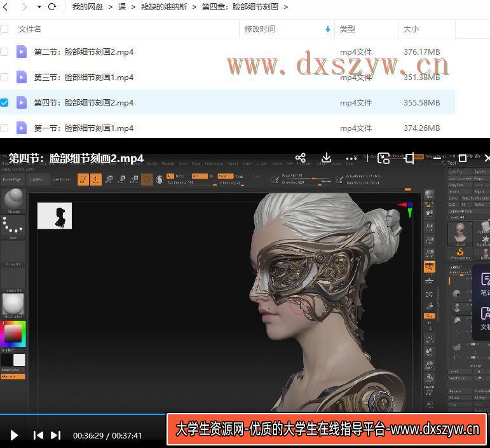Select the ZBrush Scale transform icon

point(122,179)
